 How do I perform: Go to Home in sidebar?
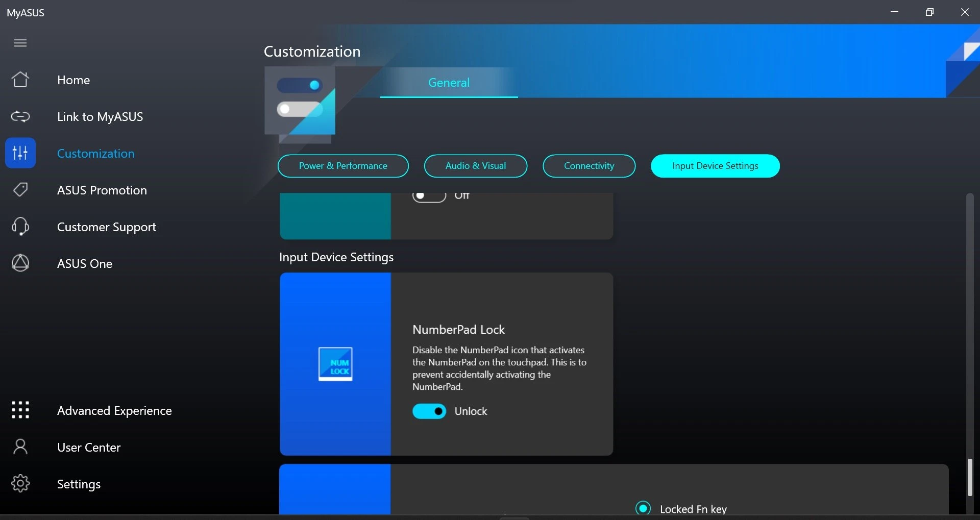click(73, 80)
